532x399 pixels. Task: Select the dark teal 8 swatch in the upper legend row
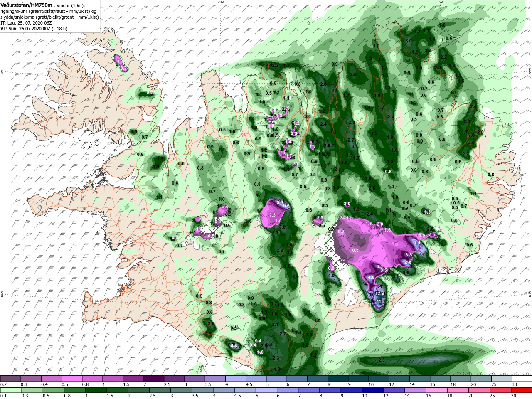click(337, 379)
